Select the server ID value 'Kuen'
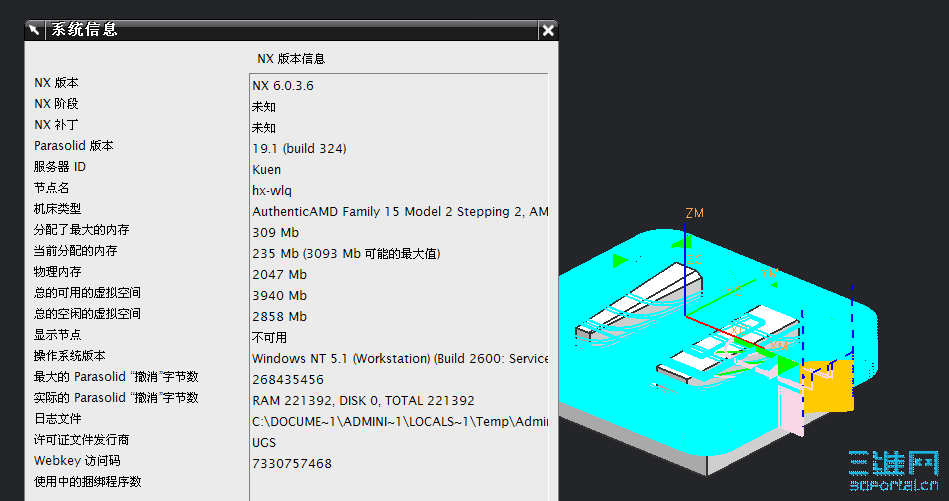The width and height of the screenshot is (949, 501). click(266, 169)
